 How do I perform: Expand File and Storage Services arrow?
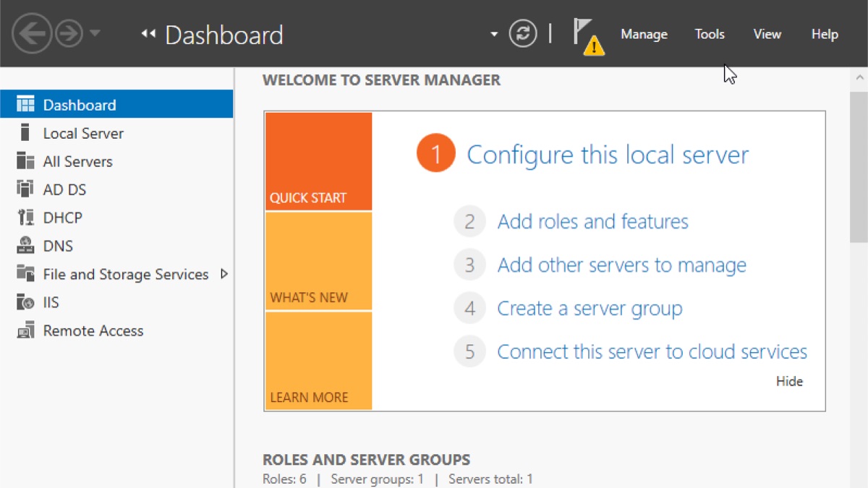tap(224, 274)
